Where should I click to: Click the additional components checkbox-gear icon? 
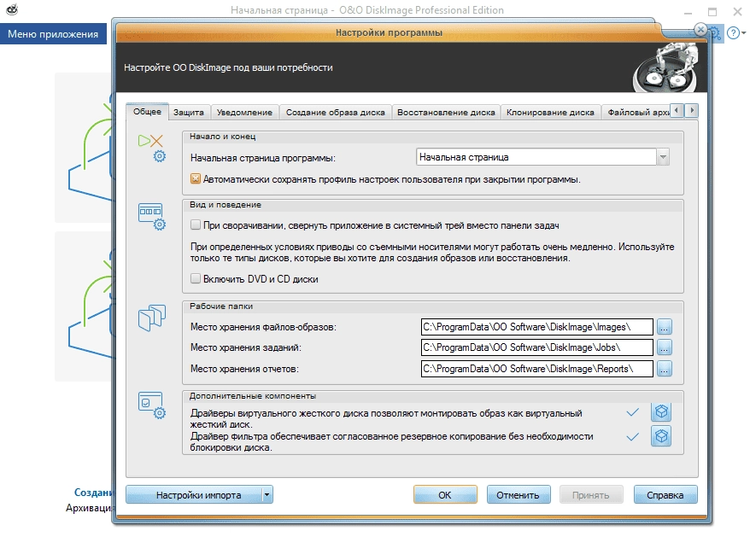tap(152, 405)
